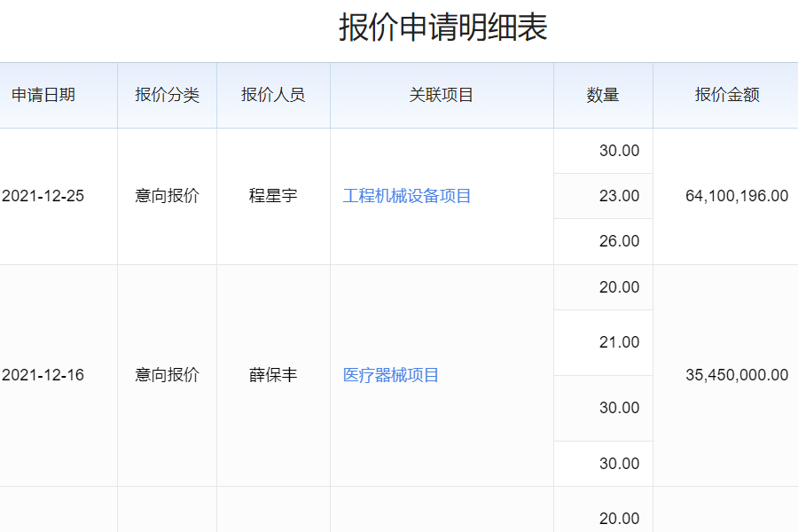Select the 报价人员 column header
This screenshot has width=798, height=532.
click(x=273, y=95)
